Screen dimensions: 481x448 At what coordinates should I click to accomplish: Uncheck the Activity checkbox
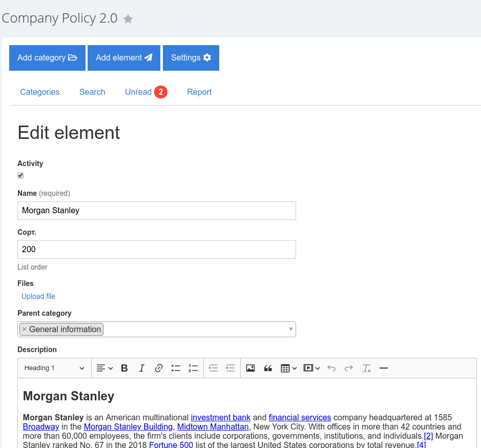(20, 175)
